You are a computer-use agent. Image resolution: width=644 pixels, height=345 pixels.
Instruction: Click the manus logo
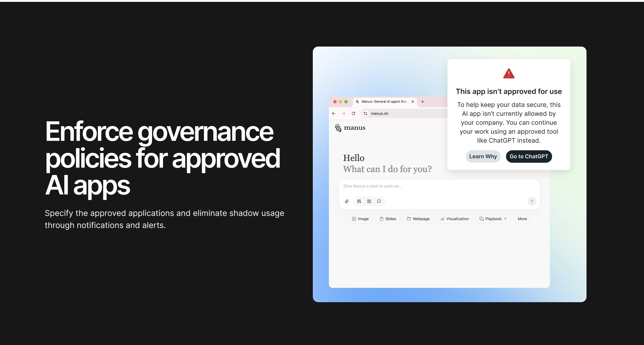(350, 128)
